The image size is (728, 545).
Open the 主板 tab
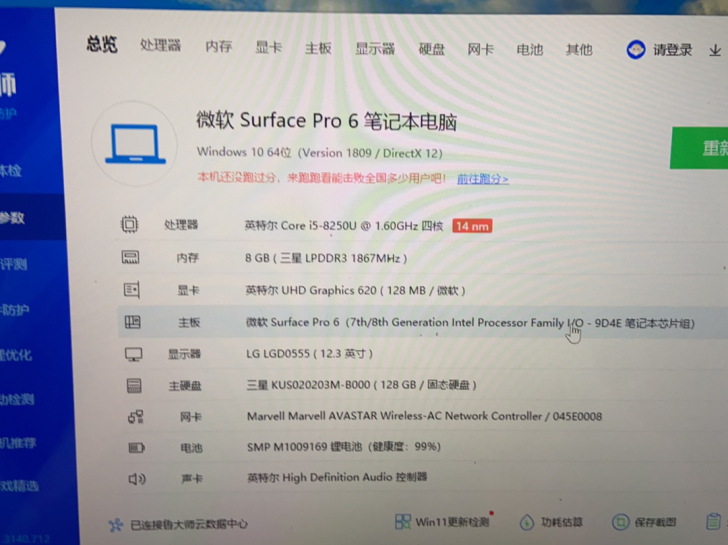(318, 48)
